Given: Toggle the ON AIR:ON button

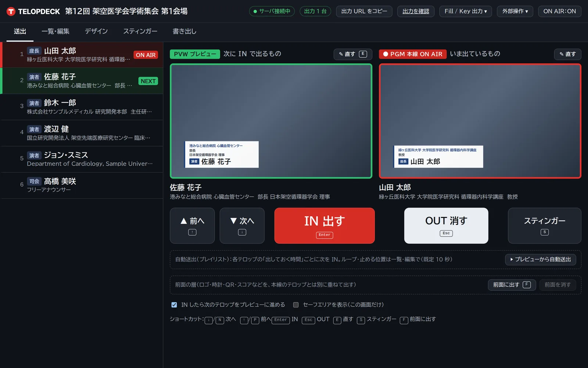Looking at the screenshot, I should coord(560,11).
